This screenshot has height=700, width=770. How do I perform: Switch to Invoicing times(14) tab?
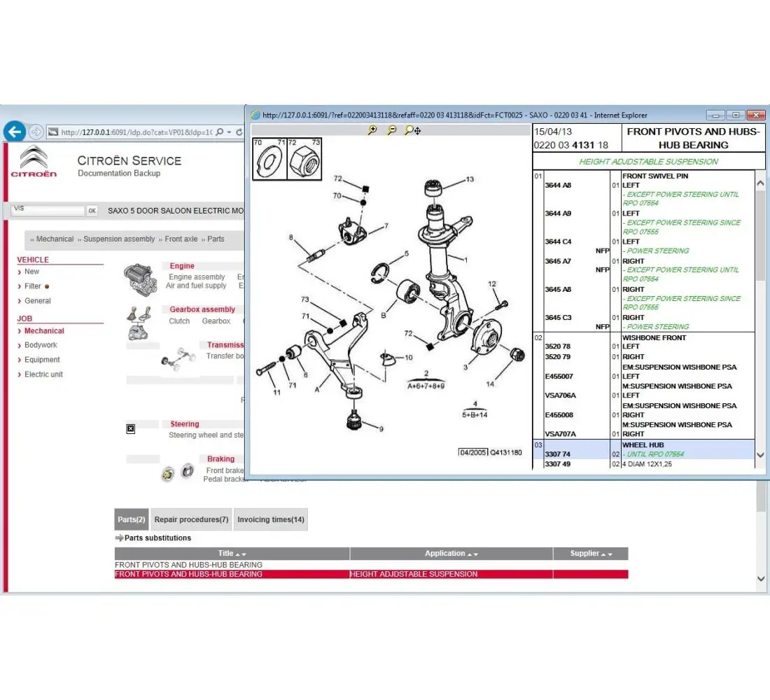pos(271,519)
